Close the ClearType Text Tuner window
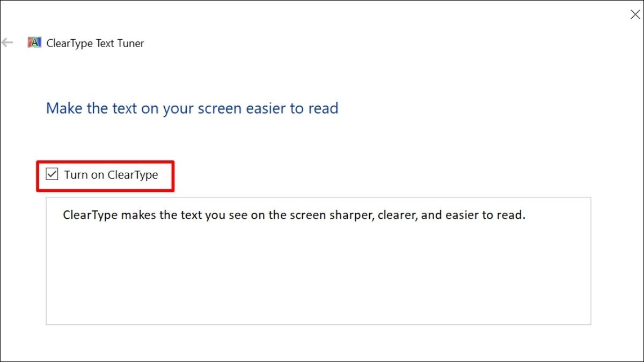This screenshot has width=644, height=362. (635, 14)
